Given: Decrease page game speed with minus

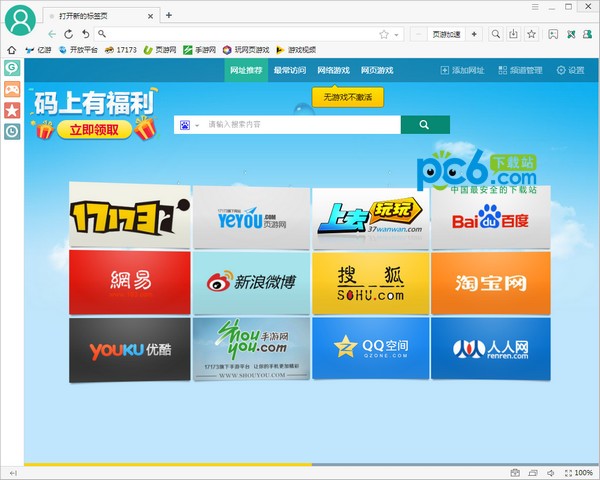Looking at the screenshot, I should click(x=419, y=34).
